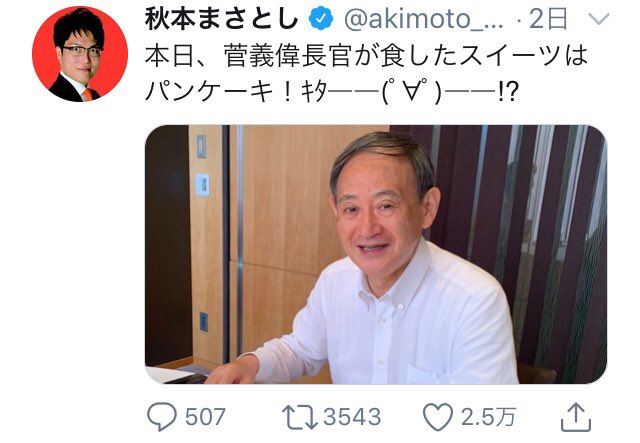This screenshot has height=443, width=640.
Task: Click the word パンケーキ in the tweet
Action: click(x=209, y=91)
